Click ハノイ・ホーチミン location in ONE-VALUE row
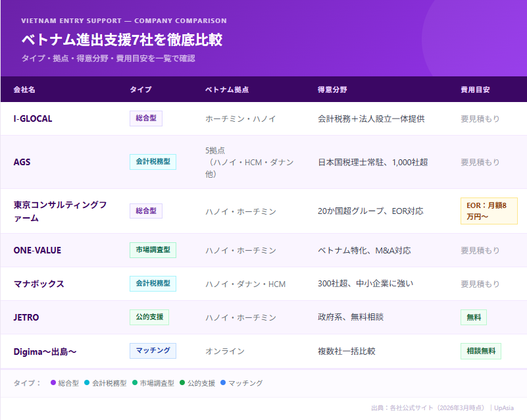Viewport: 527px width, 420px height. (241, 251)
